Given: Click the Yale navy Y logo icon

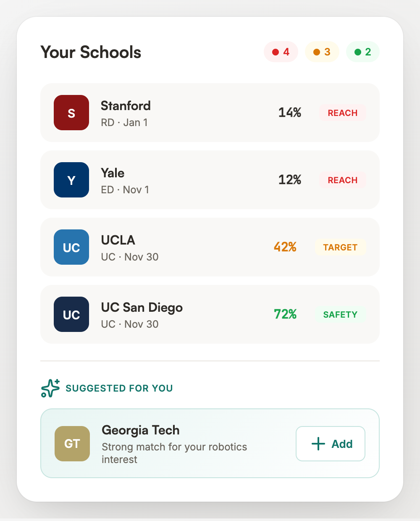Looking at the screenshot, I should 71,180.
